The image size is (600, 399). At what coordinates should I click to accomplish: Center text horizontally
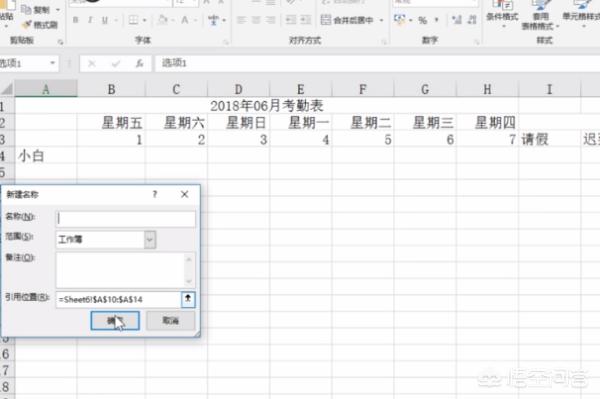point(256,20)
